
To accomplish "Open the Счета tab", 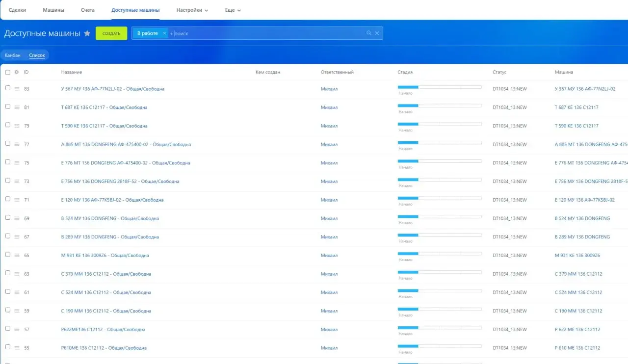I will (x=88, y=10).
